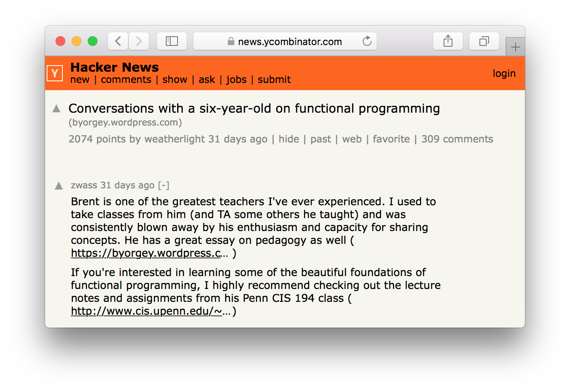
Task: Open the cis.upenn.edu link in the comment
Action: 147,311
